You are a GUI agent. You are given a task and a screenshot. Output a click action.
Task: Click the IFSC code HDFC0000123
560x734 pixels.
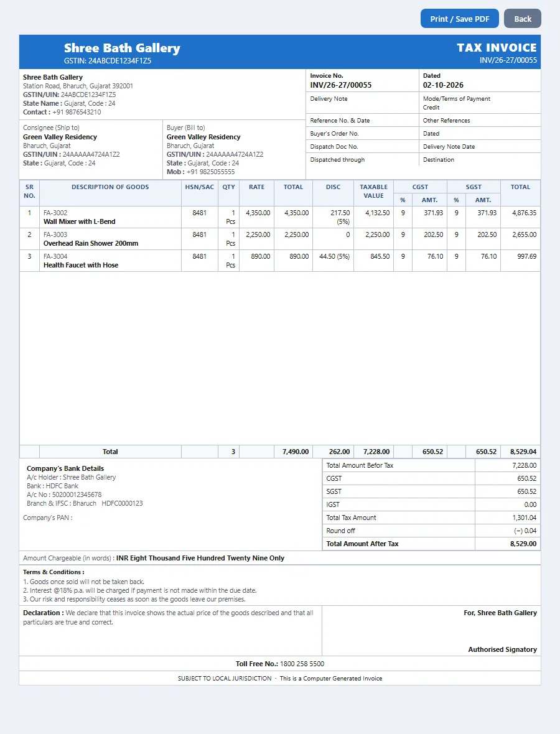click(122, 503)
